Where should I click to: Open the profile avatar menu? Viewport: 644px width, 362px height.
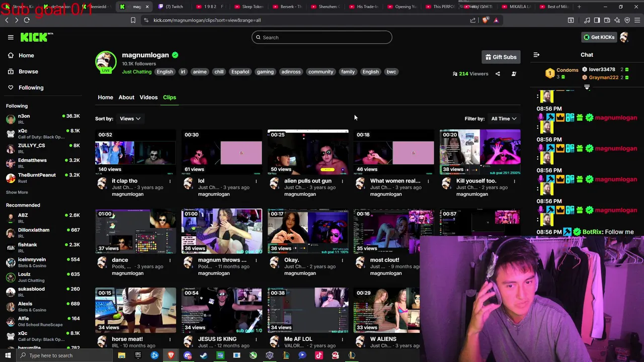pos(624,37)
